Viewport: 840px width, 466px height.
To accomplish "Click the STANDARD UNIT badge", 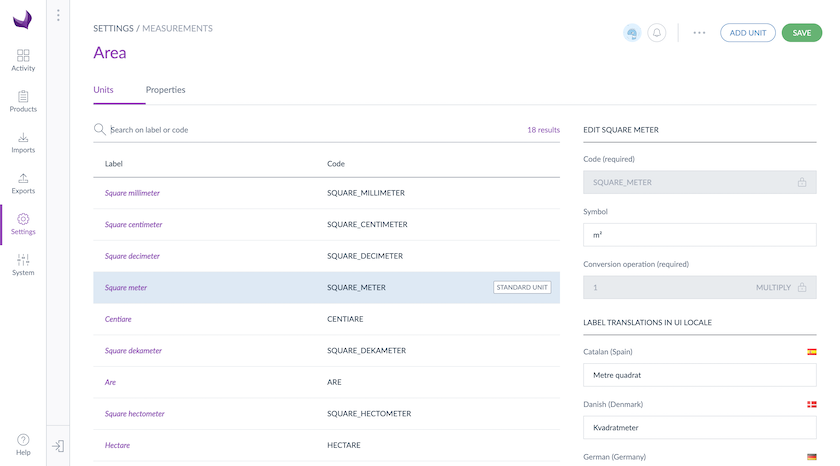I will (522, 288).
